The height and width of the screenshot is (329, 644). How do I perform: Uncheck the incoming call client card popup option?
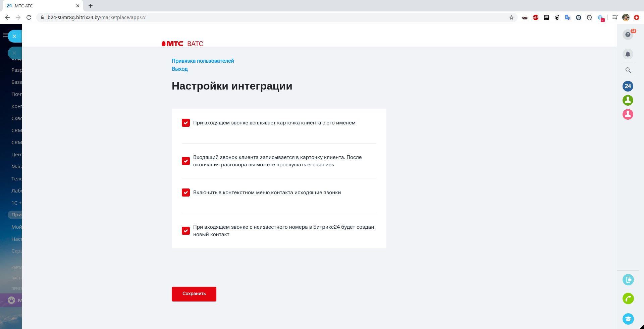pos(186,123)
